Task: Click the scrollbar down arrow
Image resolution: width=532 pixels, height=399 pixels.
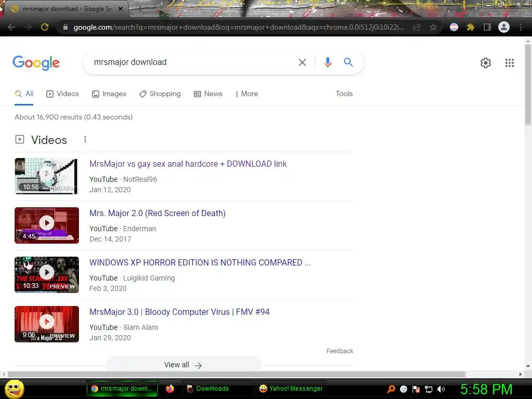Action: (x=528, y=366)
